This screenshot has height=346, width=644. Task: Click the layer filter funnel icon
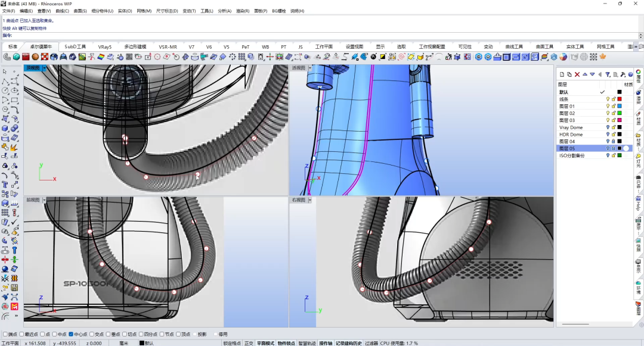[x=608, y=74]
